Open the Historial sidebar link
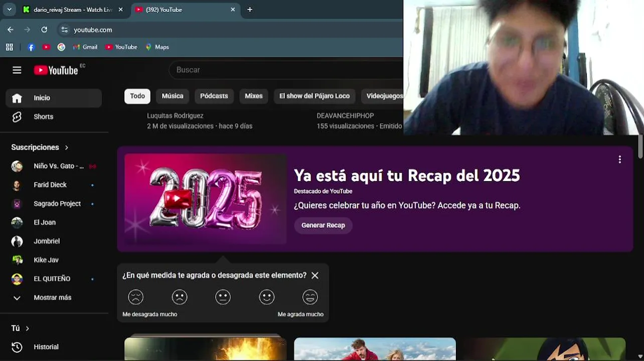The width and height of the screenshot is (644, 361). point(54,347)
